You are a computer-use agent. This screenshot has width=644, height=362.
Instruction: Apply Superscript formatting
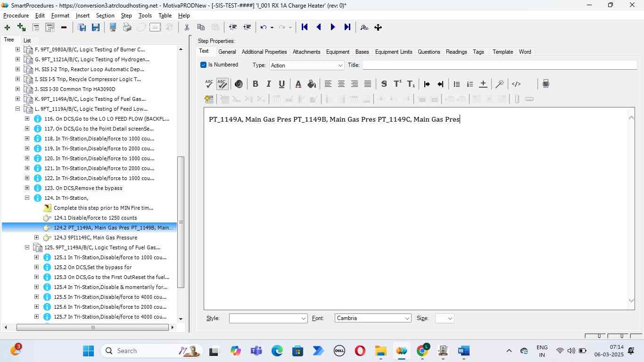click(x=397, y=84)
